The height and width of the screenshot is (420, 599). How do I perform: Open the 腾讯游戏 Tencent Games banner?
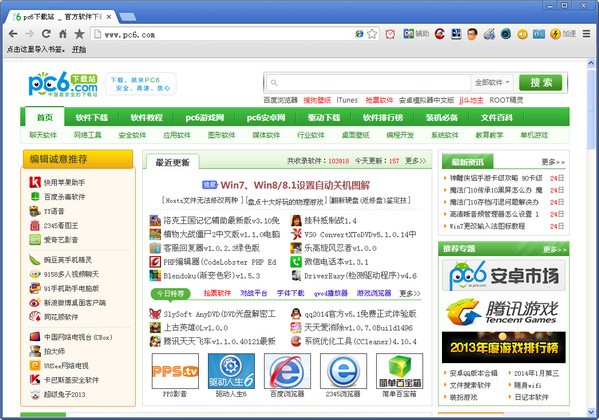[504, 312]
